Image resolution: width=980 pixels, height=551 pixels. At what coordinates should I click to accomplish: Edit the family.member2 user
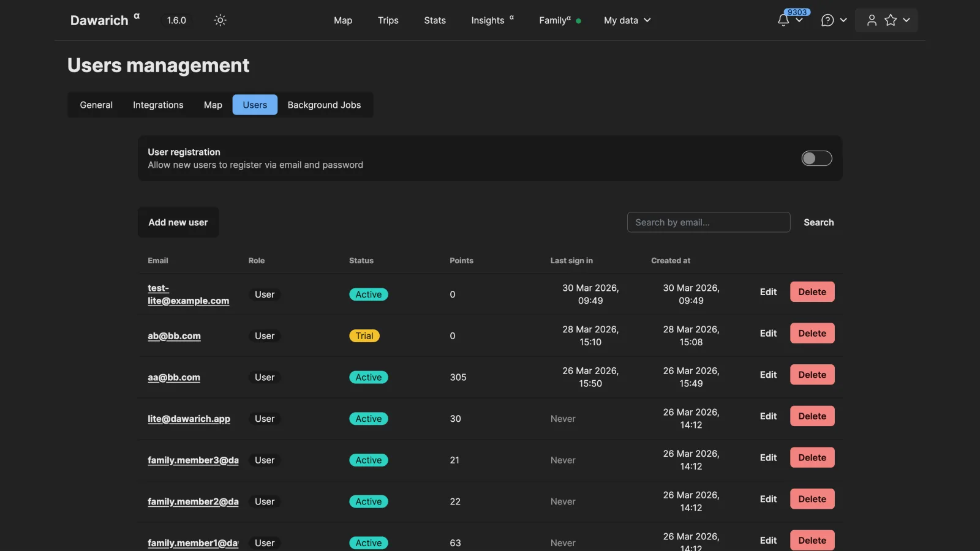pyautogui.click(x=768, y=499)
